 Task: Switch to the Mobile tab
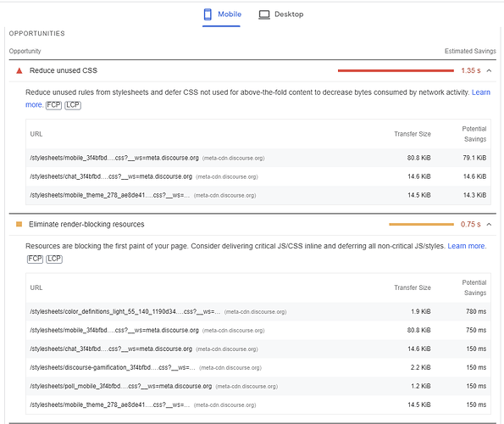click(x=221, y=14)
